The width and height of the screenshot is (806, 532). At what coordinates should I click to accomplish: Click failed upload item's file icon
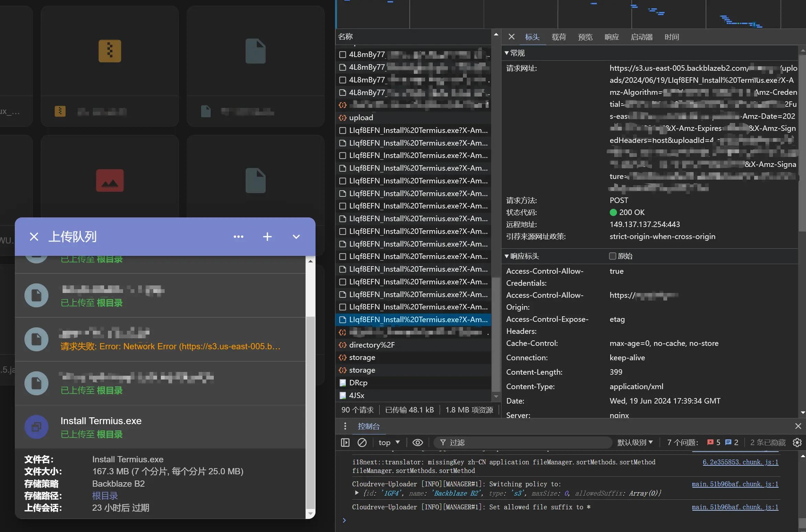click(36, 339)
